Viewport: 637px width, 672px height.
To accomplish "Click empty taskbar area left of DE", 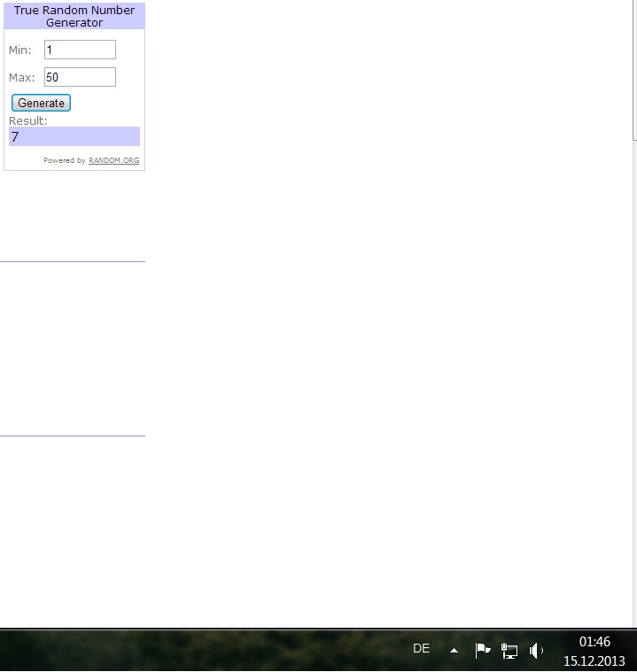I will click(x=221, y=651).
